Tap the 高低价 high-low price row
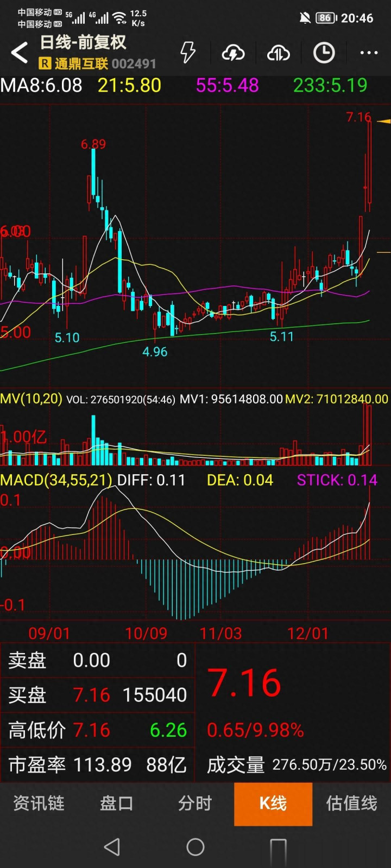The height and width of the screenshot is (868, 391). [98, 730]
